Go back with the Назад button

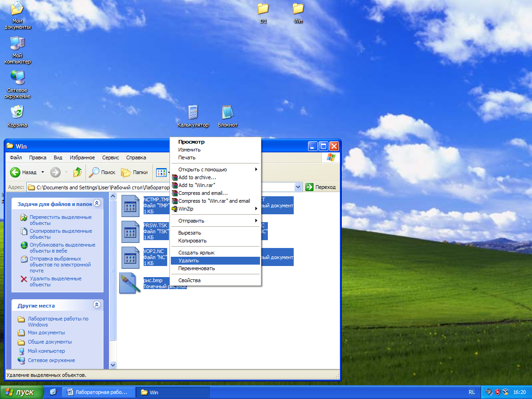[23, 172]
